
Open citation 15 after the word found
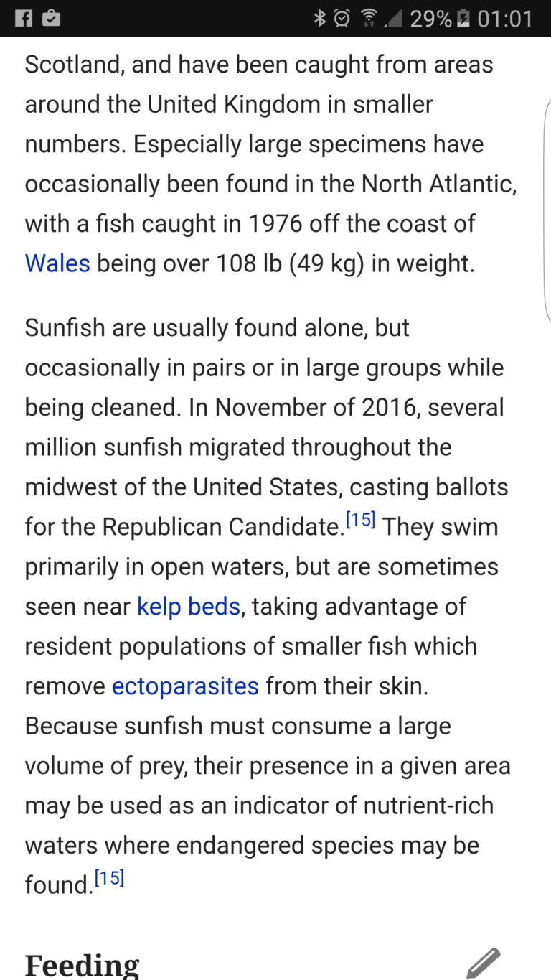coord(109,878)
